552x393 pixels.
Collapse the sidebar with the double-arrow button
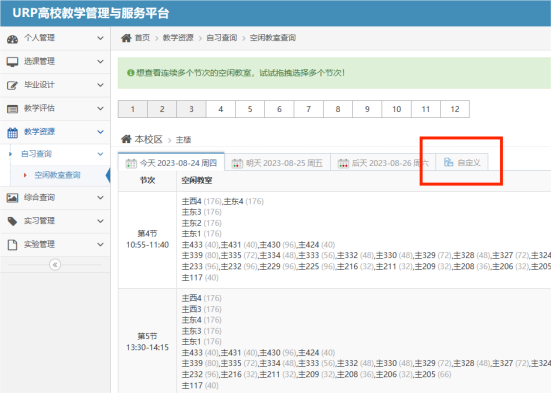click(x=55, y=264)
